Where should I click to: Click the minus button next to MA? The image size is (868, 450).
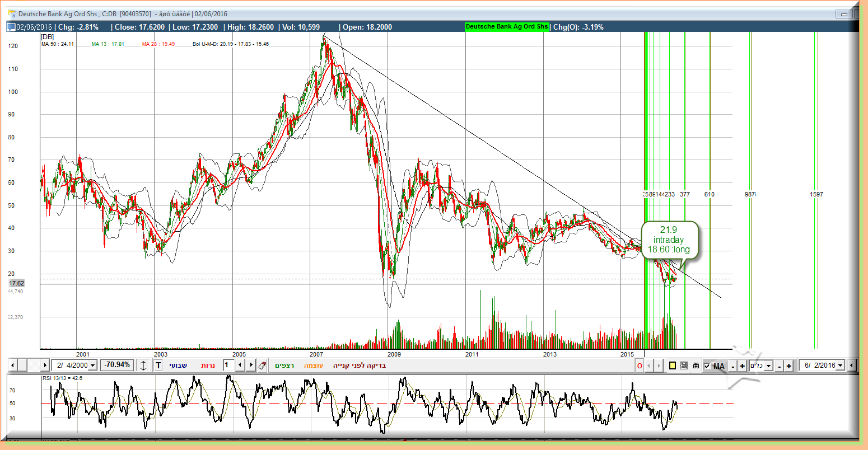click(732, 366)
